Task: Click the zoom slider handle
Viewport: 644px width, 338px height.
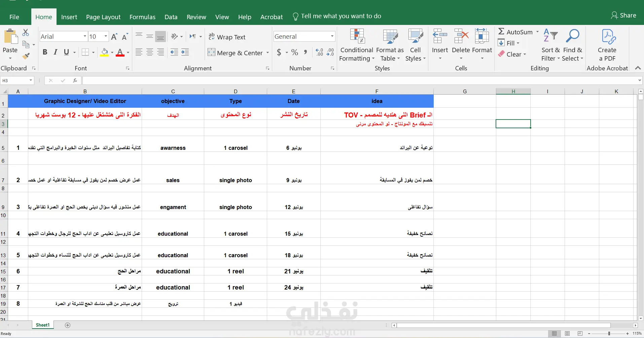Action: pyautogui.click(x=609, y=334)
